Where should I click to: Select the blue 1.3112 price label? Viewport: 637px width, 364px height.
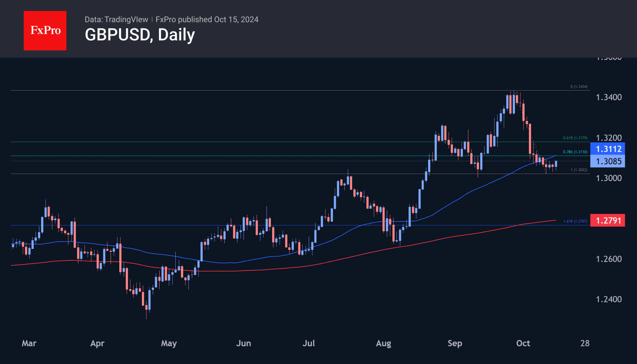coord(607,149)
